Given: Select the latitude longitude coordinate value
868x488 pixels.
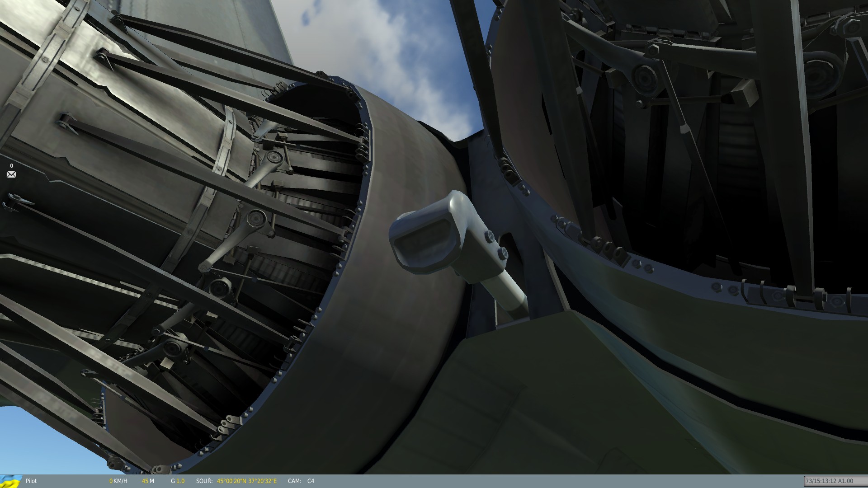Looking at the screenshot, I should click(x=247, y=481).
